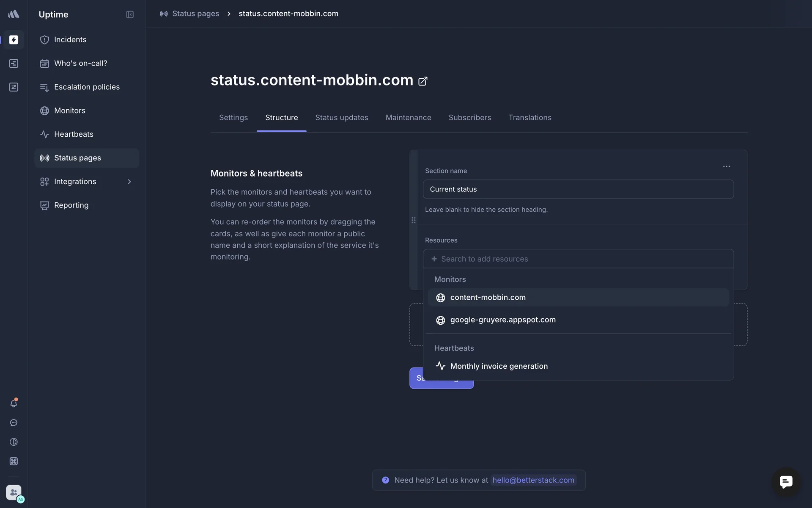Collapse the Uptime sidebar panel icon
This screenshot has height=508, width=812.
(130, 15)
